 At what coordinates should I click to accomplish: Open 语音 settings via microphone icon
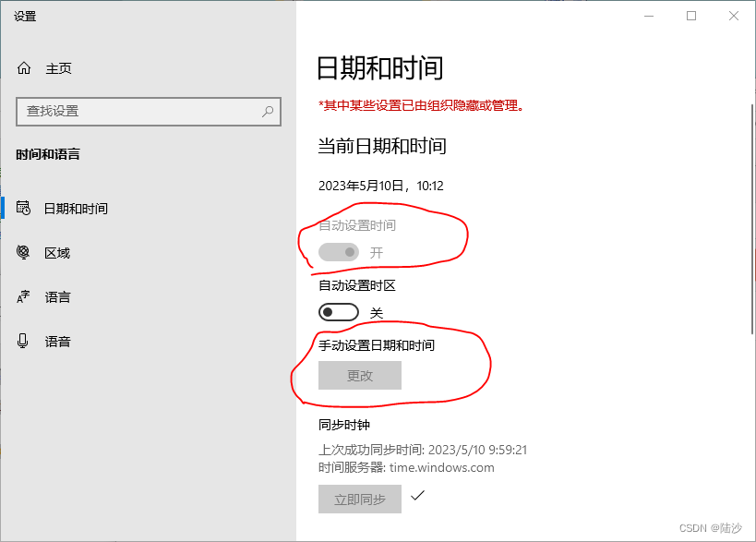click(x=22, y=341)
